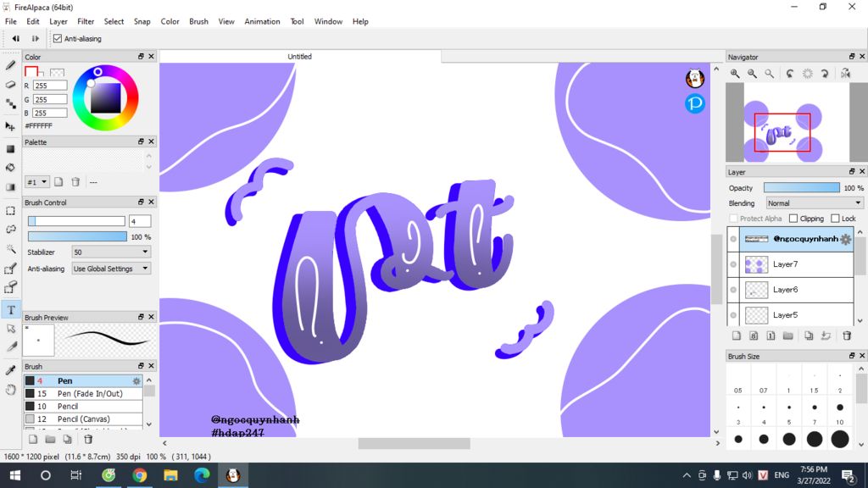Float the Brush Control panel

141,202
